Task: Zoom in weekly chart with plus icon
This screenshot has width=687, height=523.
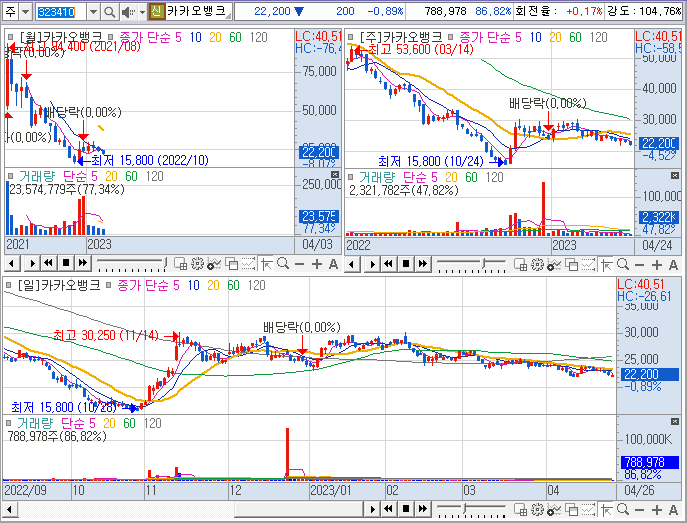Action: tap(657, 265)
